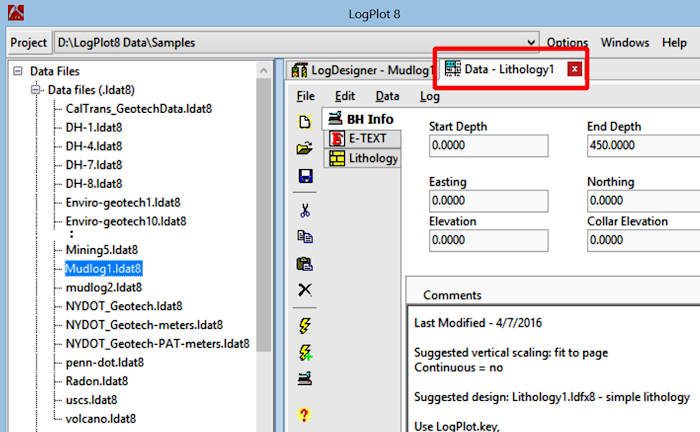Close the Data - Lithology1 tab
The width and height of the screenshot is (700, 432).
tap(573, 68)
